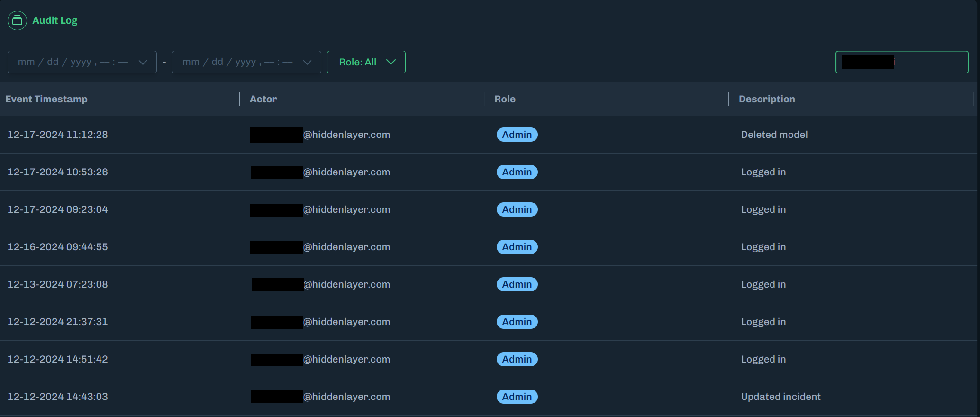Click Admin badge on 12-12-2024 21:37:31 row

[517, 322]
